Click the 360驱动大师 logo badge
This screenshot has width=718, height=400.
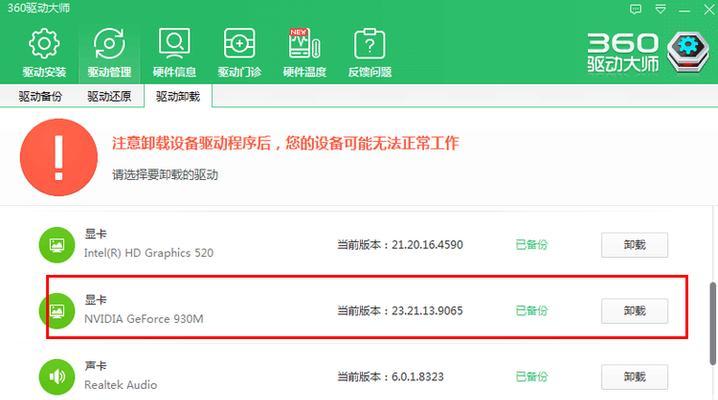(x=688, y=52)
